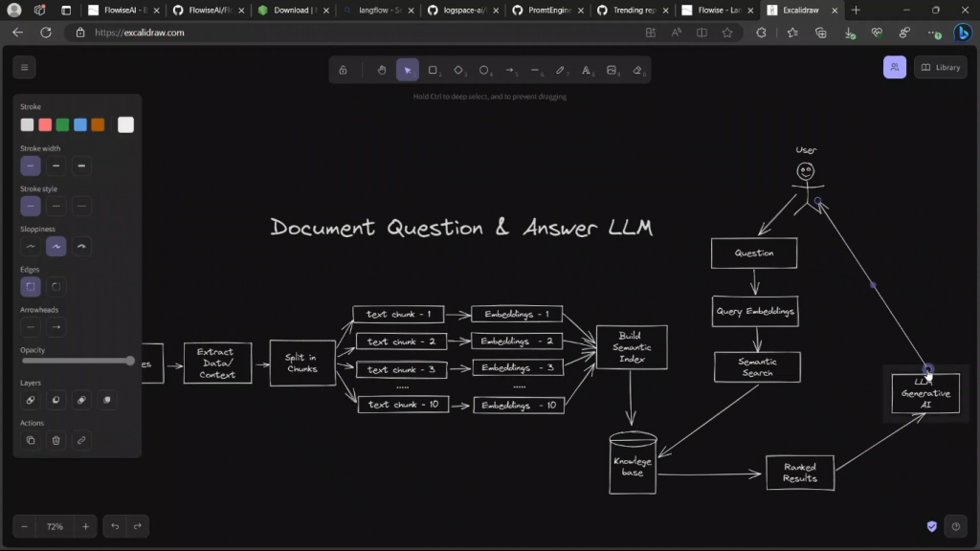Choose the Eraser tool
Image resolution: width=980 pixels, height=551 pixels.
[638, 70]
